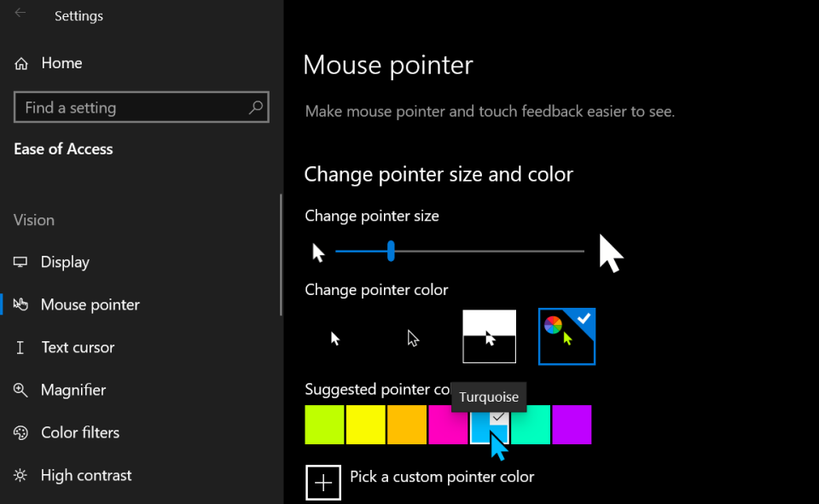Enable the inverted pointer style
The height and width of the screenshot is (504, 819).
tap(489, 336)
